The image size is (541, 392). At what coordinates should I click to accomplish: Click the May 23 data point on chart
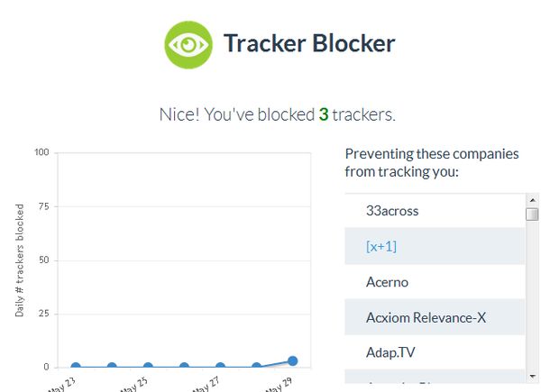click(x=76, y=367)
